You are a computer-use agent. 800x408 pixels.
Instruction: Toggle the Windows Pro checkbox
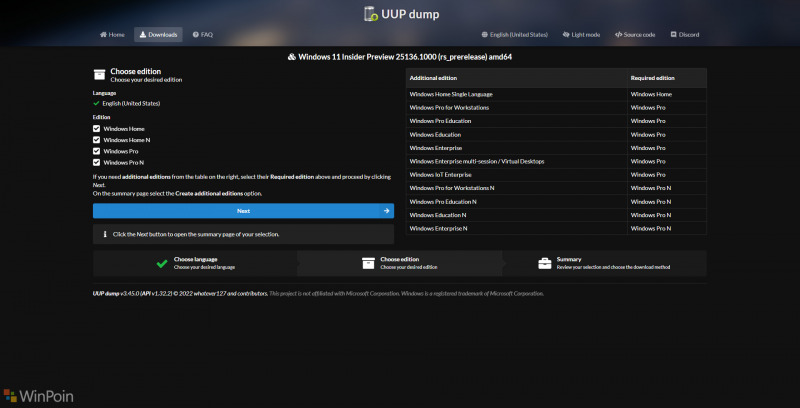[96, 151]
